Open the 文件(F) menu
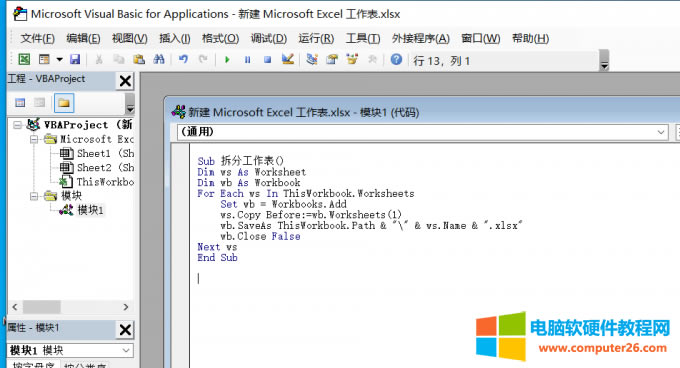680x368 pixels. tap(37, 39)
